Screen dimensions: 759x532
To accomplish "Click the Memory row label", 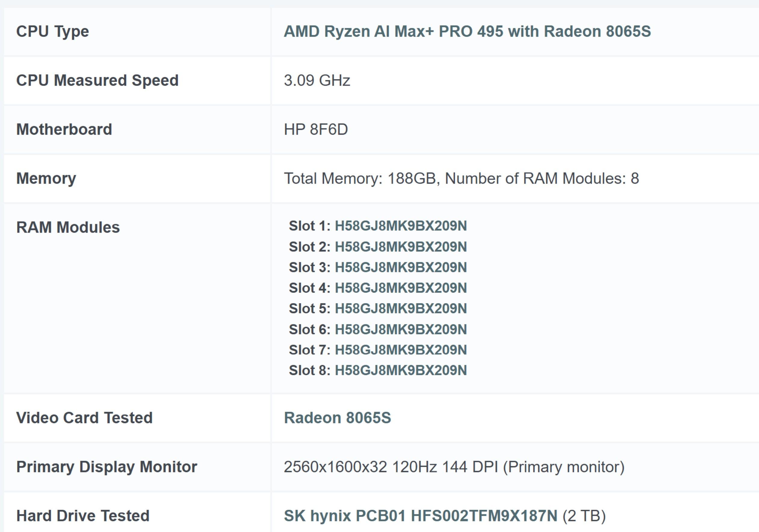I will point(46,179).
